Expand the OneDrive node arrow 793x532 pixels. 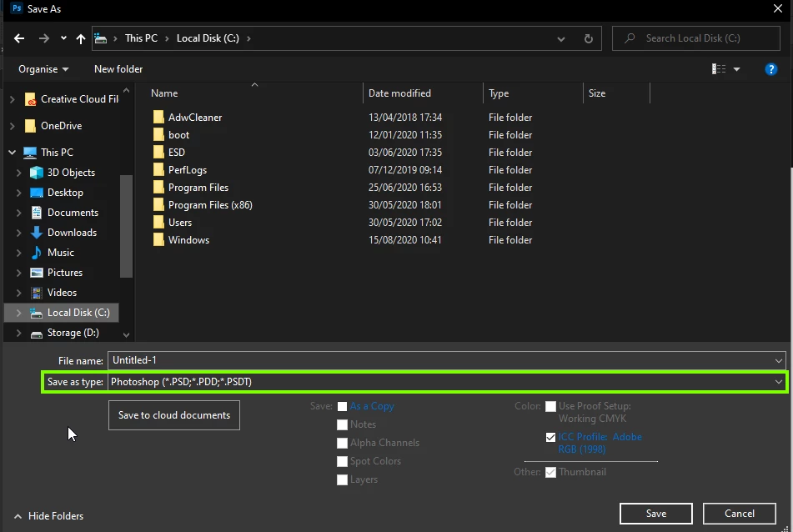coord(13,126)
